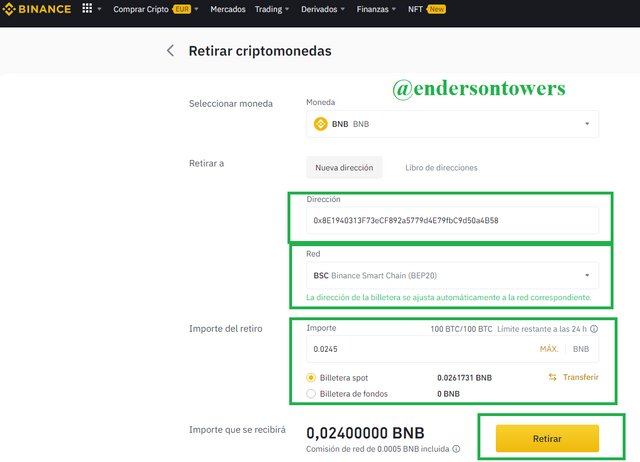Viewport: 640px width, 462px height.
Task: Switch to Nueva dirección tab
Action: coord(344,167)
